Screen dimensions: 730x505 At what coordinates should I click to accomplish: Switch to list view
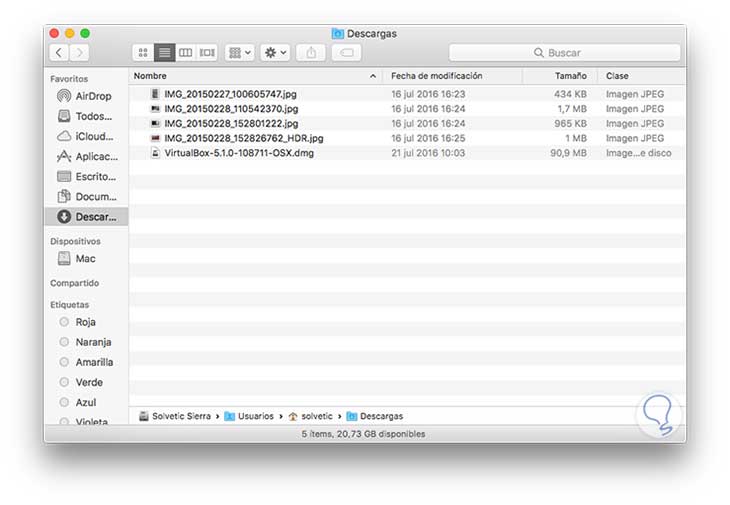pos(164,53)
